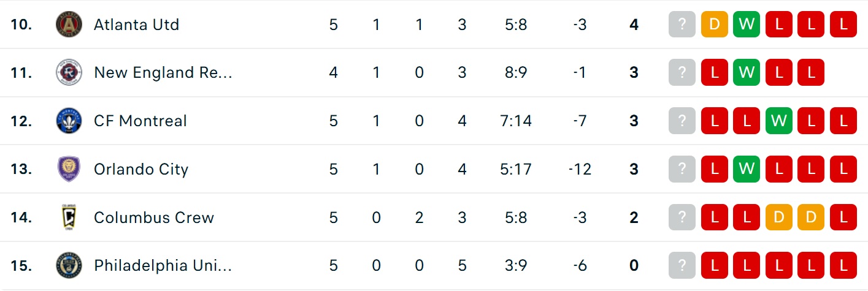868x291 pixels.
Task: Click the Orlando City team logo
Action: point(69,169)
